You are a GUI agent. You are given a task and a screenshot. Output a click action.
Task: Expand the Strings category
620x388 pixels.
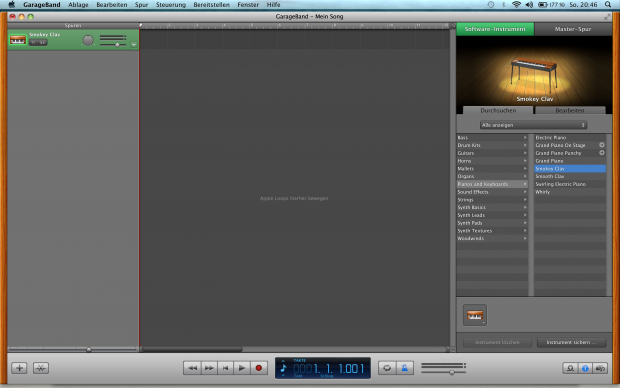[492, 200]
